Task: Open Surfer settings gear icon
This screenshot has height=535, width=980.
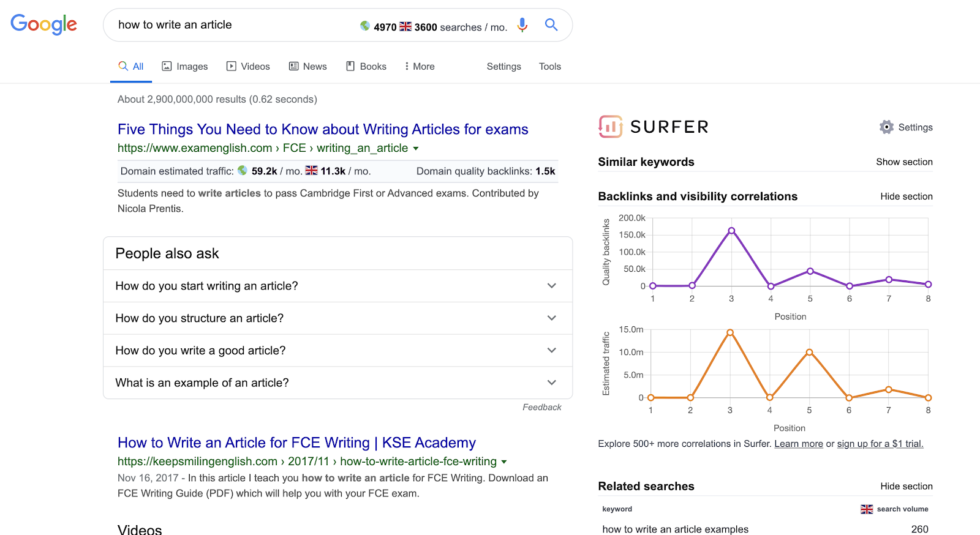Action: click(886, 127)
